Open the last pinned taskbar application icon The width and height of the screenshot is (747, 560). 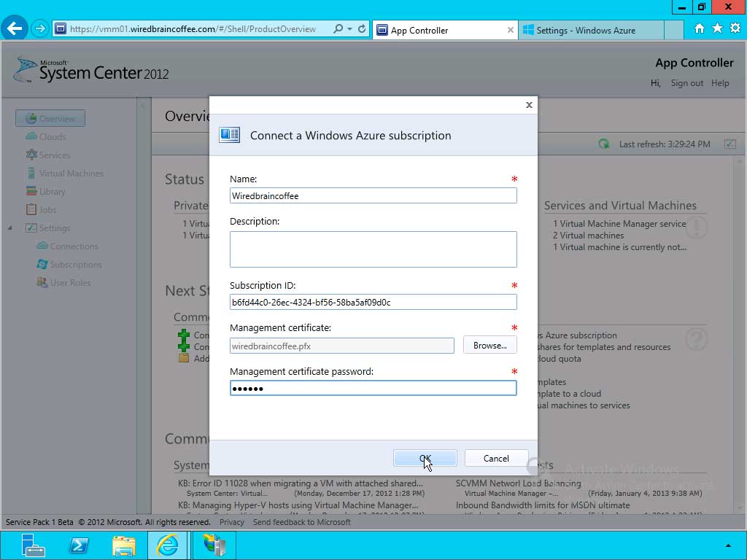[214, 545]
